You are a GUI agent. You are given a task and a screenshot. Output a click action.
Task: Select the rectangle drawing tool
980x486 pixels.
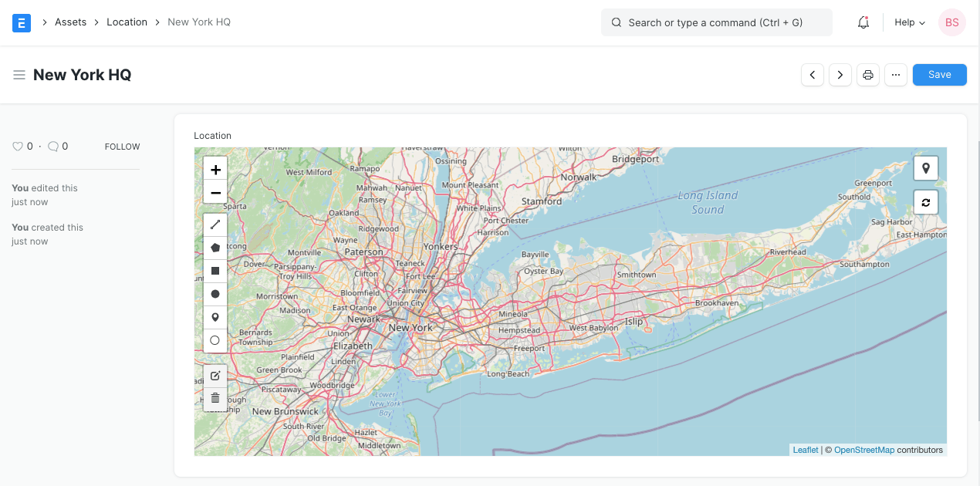click(x=215, y=271)
